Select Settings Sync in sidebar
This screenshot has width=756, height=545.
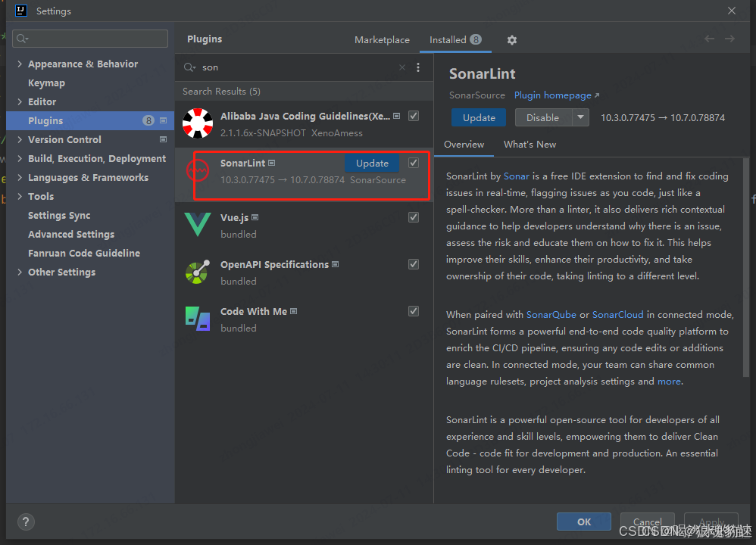pyautogui.click(x=59, y=216)
